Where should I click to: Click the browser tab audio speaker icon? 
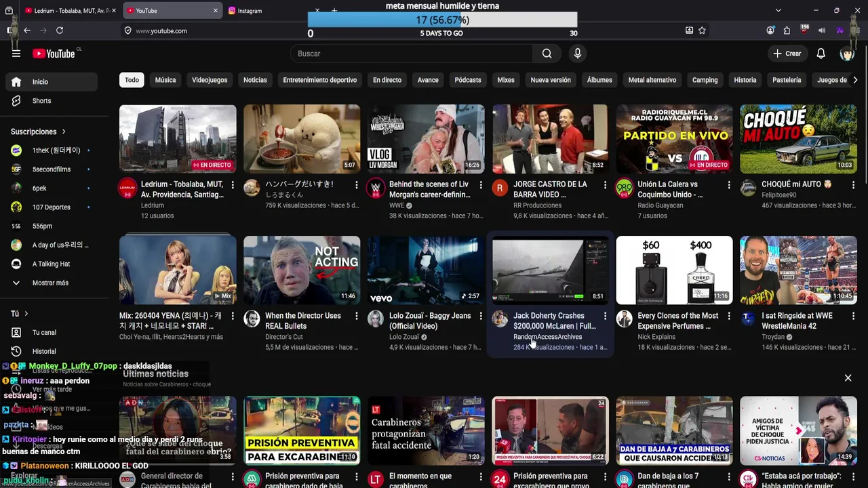coord(821,30)
